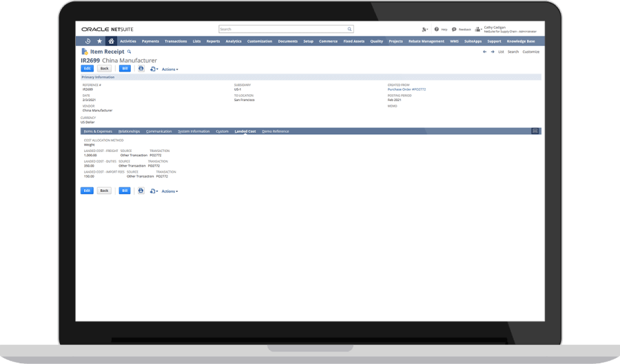Click the Feedback speech bubble icon
The width and height of the screenshot is (620, 364).
[454, 29]
